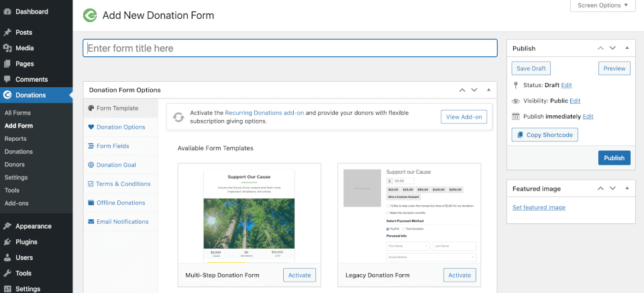Select Add Form in Donations submenu
644x293 pixels.
19,125
